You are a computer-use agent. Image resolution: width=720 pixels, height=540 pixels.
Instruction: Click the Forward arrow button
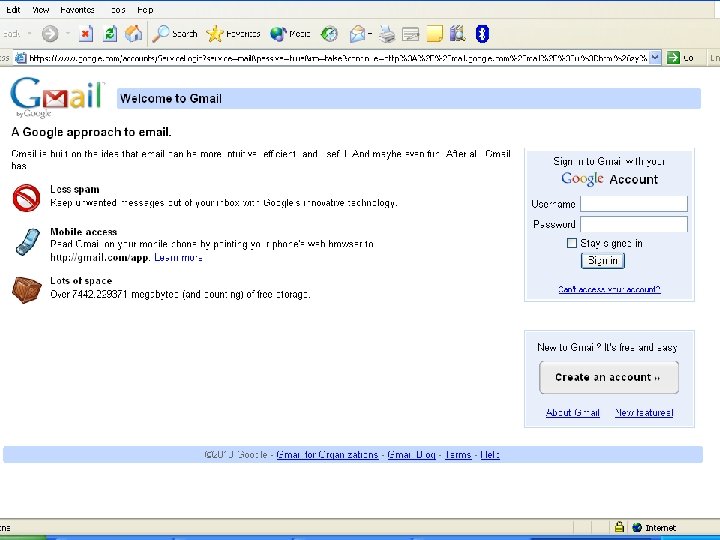50,34
